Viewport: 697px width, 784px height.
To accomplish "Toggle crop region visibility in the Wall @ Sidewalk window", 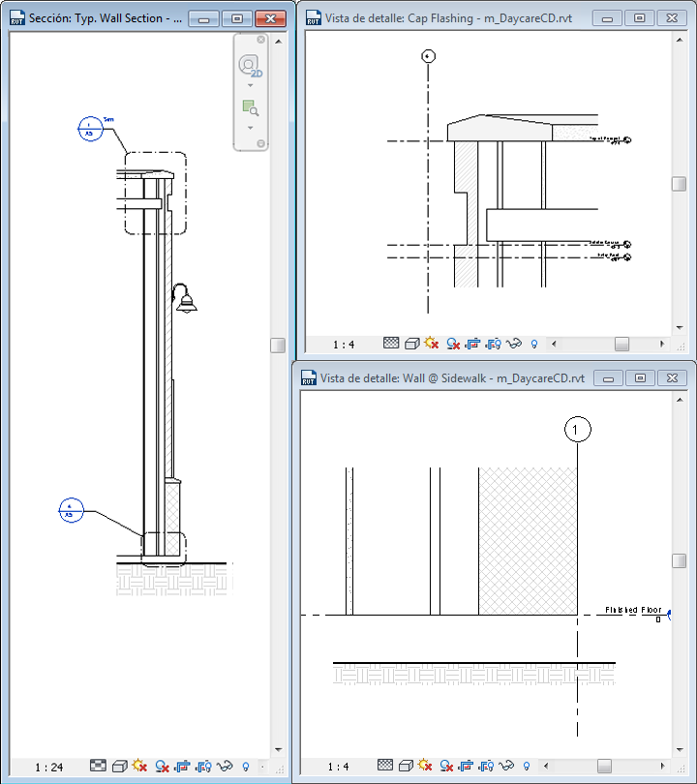I will (487, 766).
